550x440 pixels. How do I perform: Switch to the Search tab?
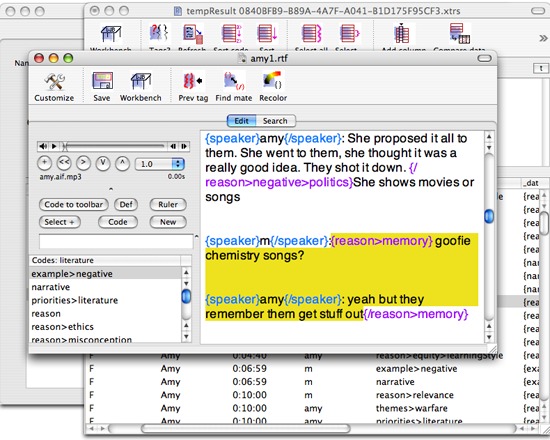click(x=275, y=121)
